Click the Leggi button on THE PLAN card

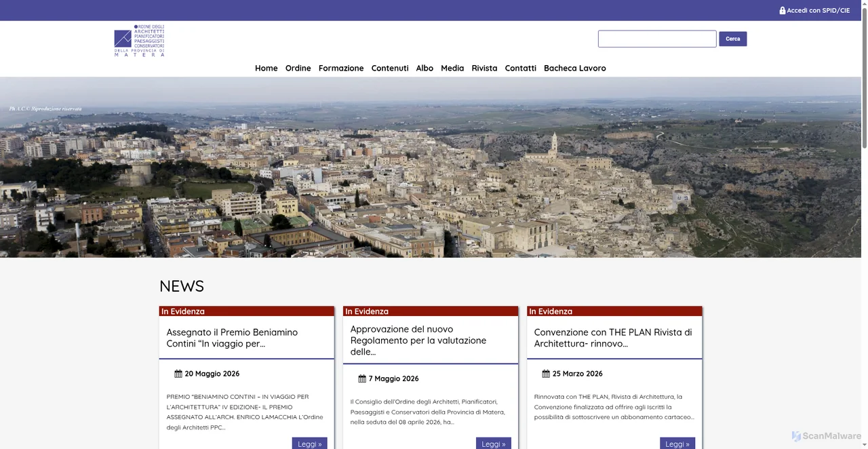click(677, 444)
